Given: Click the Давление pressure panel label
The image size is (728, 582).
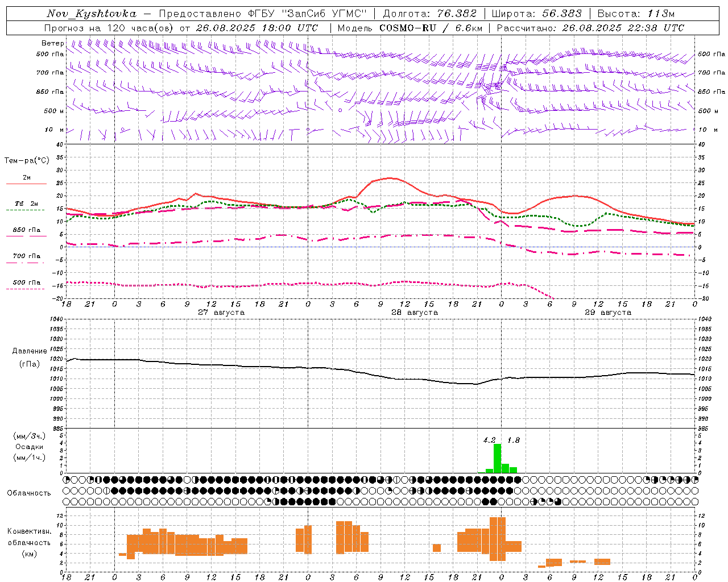Looking at the screenshot, I should pyautogui.click(x=30, y=351).
